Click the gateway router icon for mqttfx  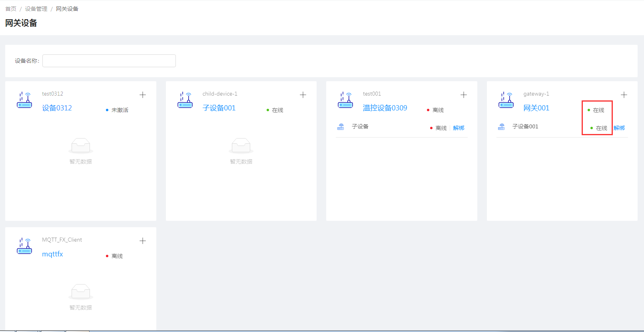tap(24, 246)
